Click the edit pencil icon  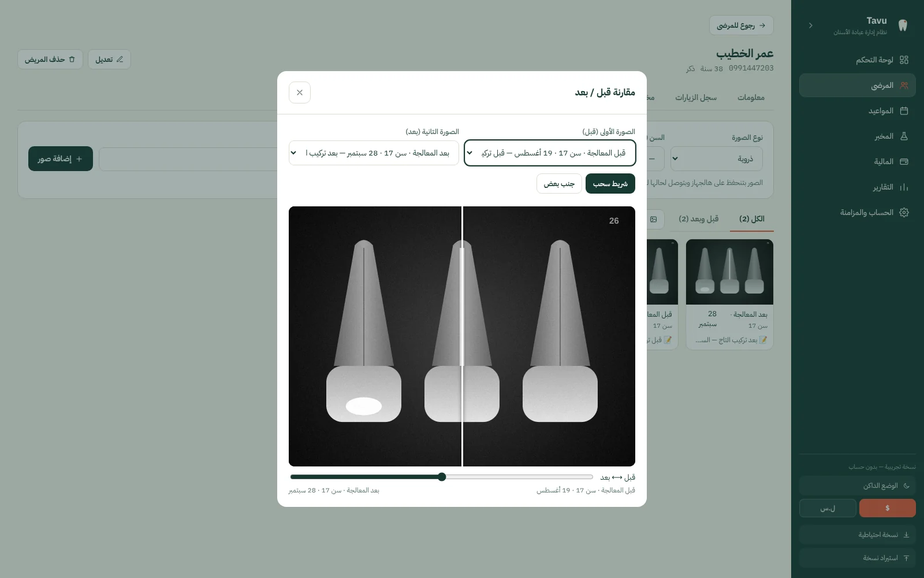click(120, 59)
